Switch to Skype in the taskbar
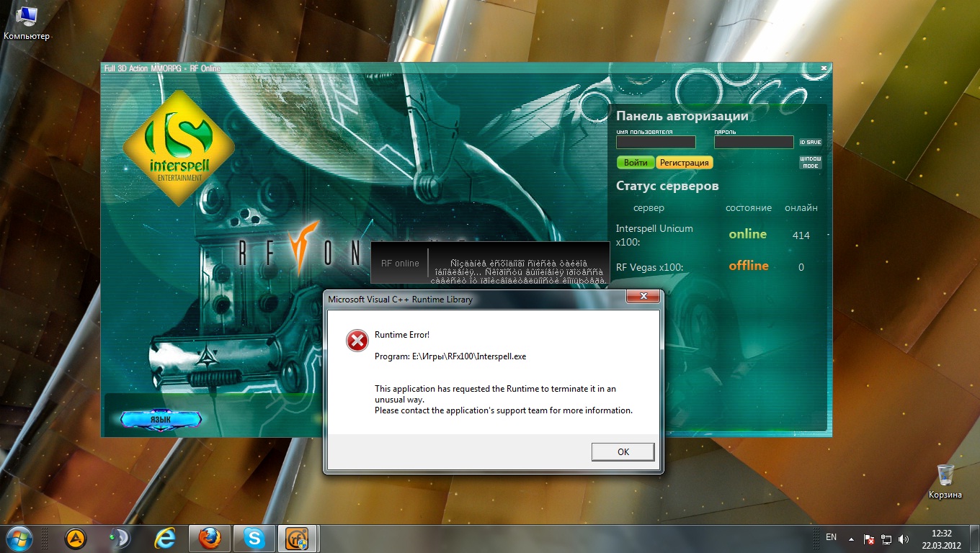Viewport: 980px width, 553px height. pos(254,538)
